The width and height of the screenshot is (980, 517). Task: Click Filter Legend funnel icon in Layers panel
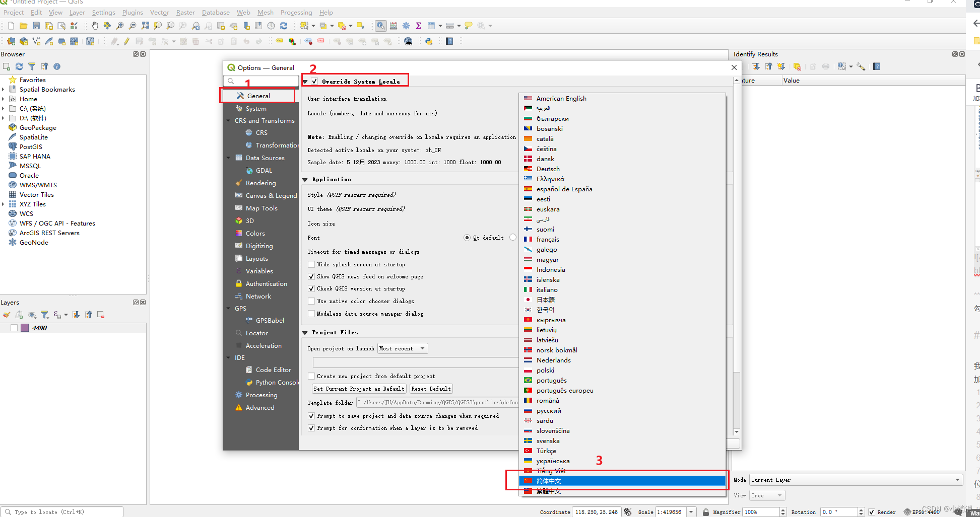click(44, 315)
